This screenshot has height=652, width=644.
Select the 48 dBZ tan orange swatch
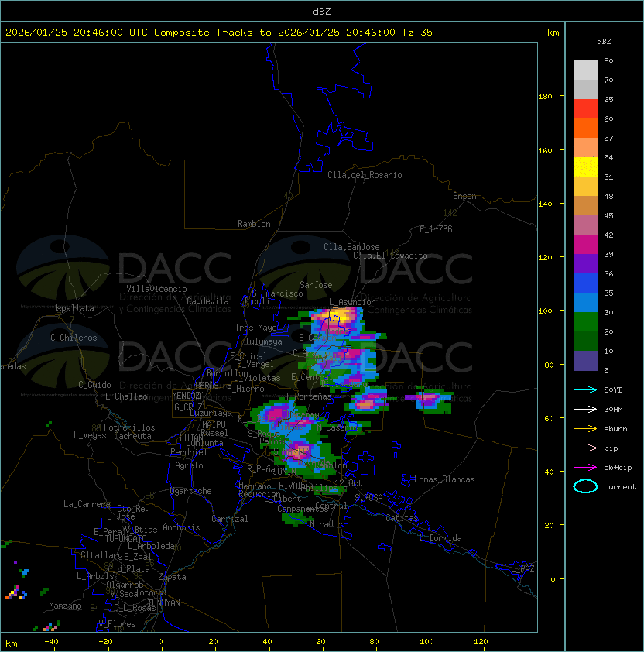tap(585, 205)
